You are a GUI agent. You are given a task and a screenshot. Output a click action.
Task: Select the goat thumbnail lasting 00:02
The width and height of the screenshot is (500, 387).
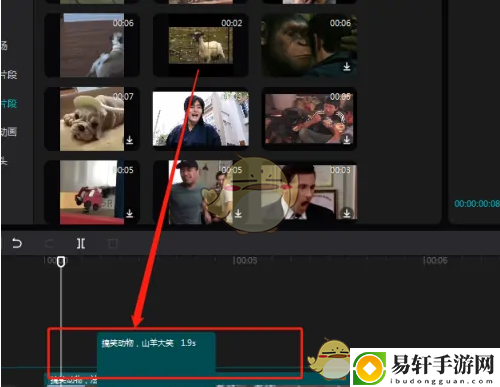click(201, 45)
